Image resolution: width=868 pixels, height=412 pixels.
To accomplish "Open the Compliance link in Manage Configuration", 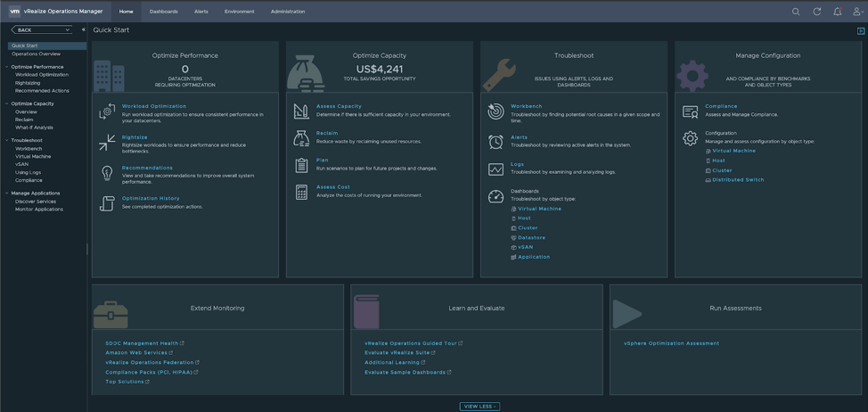I will (x=721, y=106).
